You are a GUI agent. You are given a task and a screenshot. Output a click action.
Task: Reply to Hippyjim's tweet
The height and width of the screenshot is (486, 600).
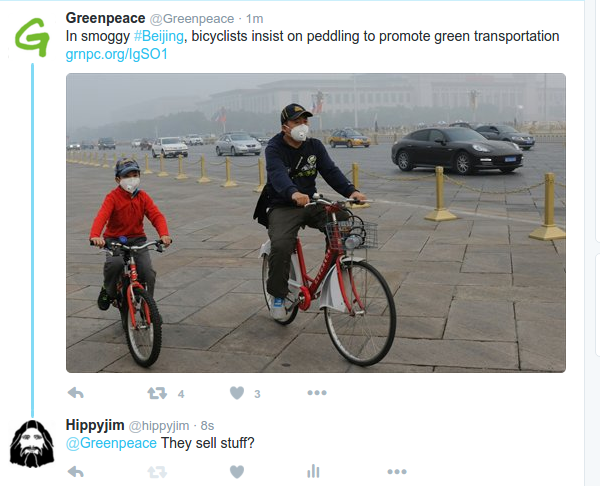click(x=76, y=472)
